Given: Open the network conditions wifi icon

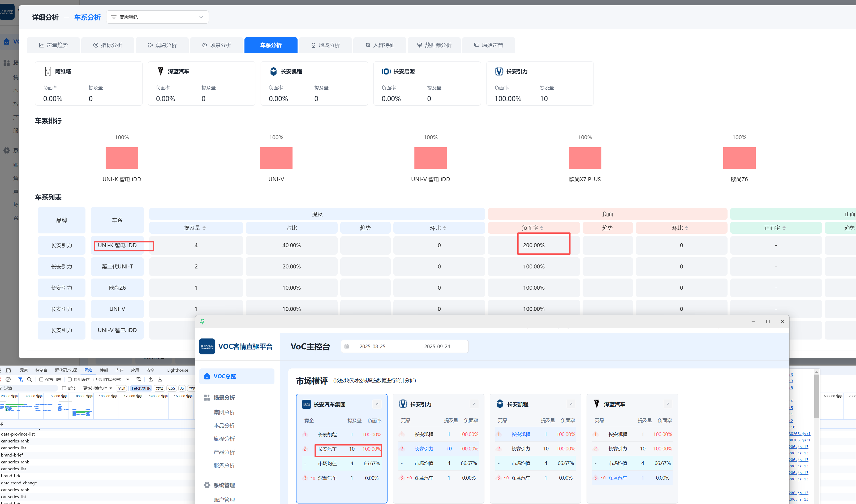Looking at the screenshot, I should (138, 379).
